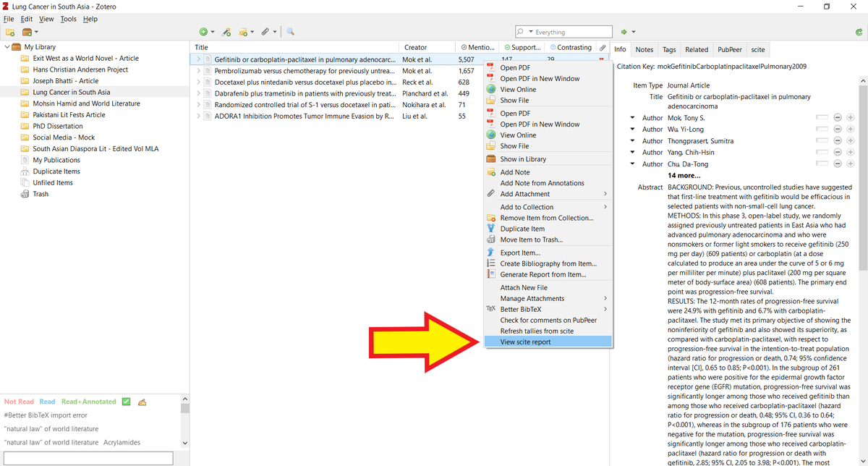Add author after Yang, Chih-Hsin with plus button

click(851, 153)
